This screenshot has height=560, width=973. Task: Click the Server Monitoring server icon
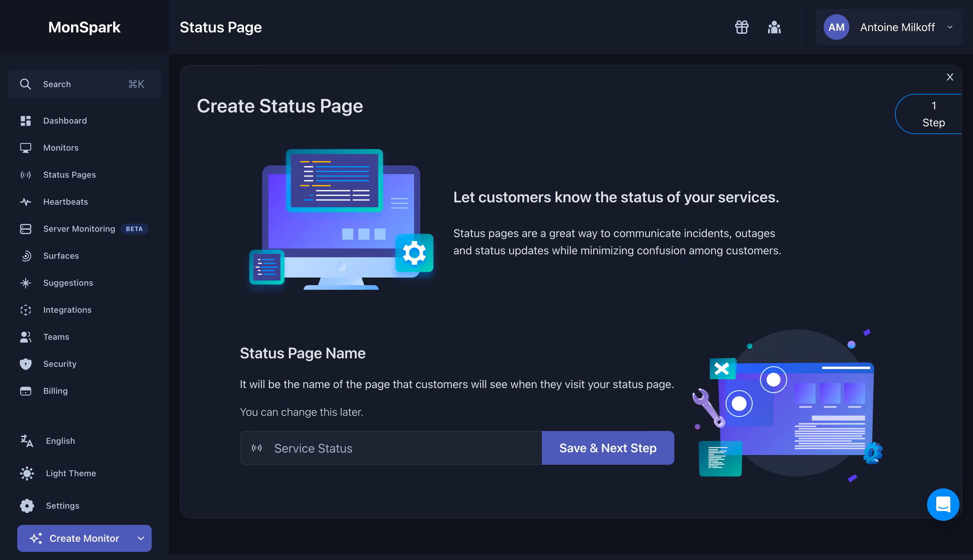(25, 229)
